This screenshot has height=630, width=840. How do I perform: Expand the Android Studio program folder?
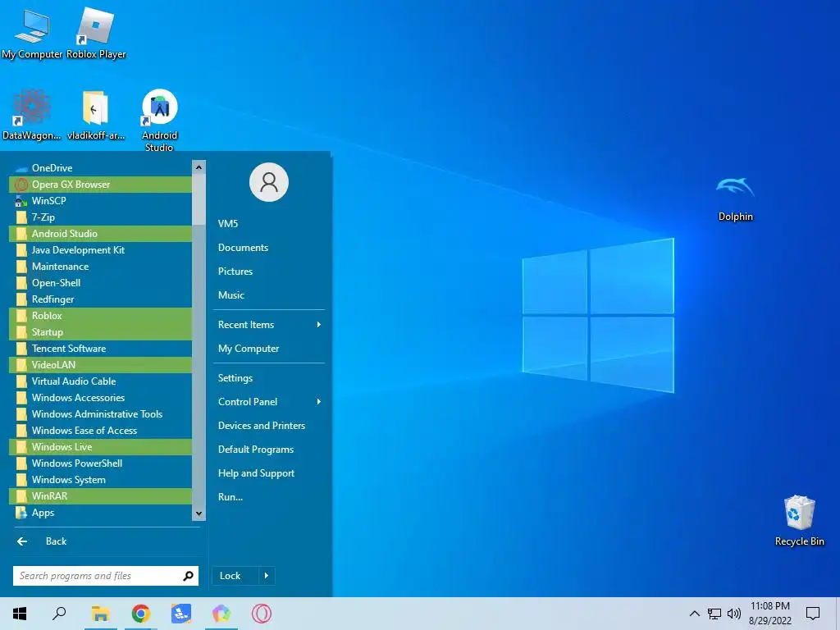101,234
